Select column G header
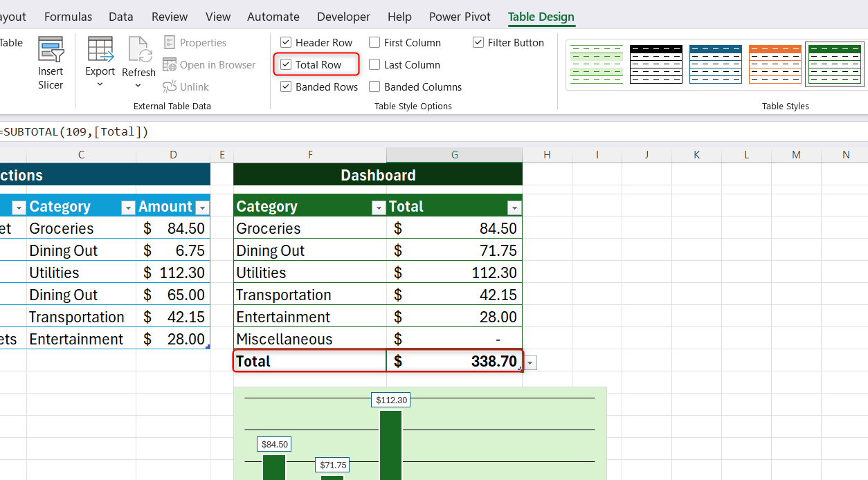Viewport: 868px width, 480px height. click(455, 155)
